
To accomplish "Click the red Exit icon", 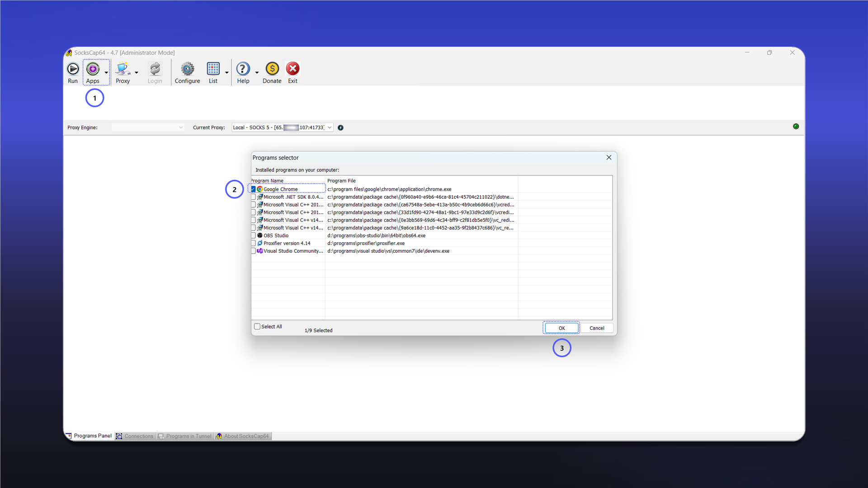I will pyautogui.click(x=292, y=69).
